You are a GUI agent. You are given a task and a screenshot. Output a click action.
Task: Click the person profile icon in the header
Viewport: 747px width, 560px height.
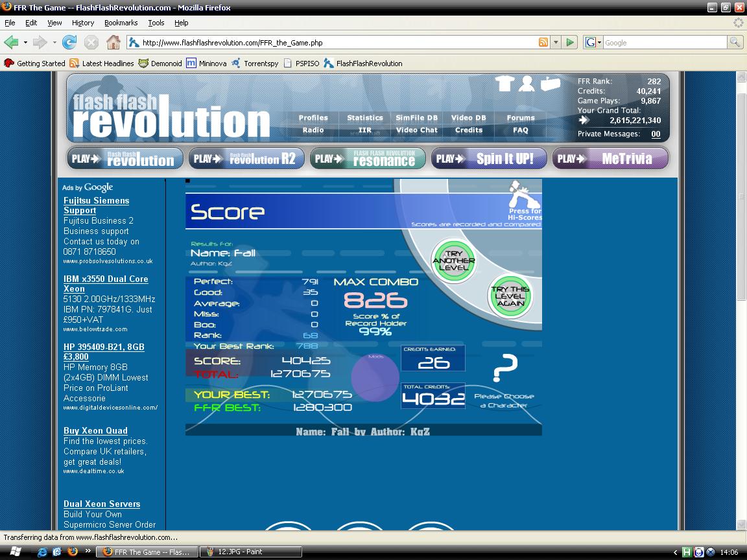pyautogui.click(x=526, y=84)
